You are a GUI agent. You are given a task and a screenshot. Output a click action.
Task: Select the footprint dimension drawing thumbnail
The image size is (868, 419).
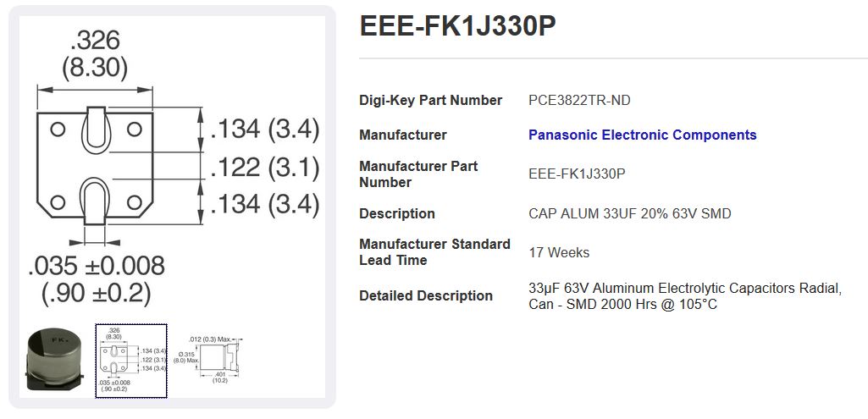131,360
